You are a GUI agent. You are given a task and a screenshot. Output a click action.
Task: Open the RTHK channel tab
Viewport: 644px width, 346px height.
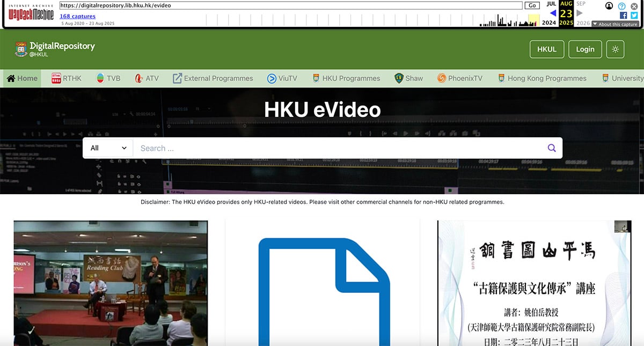click(67, 78)
